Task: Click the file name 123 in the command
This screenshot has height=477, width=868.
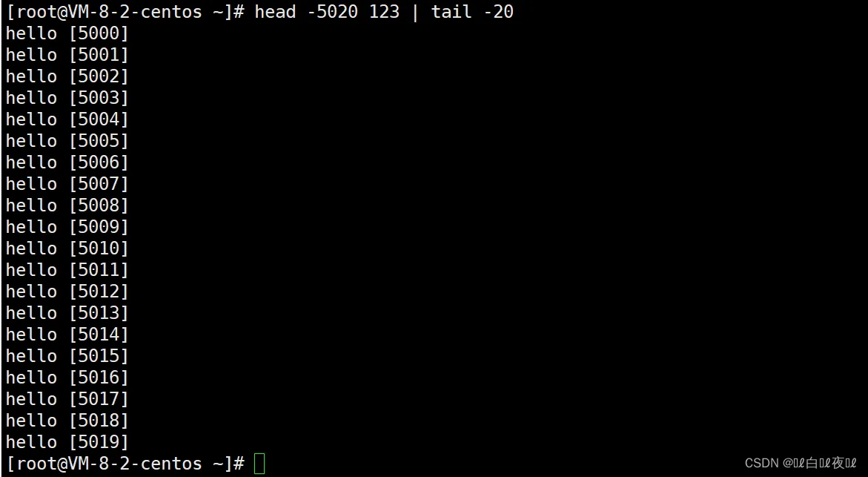Action: click(x=384, y=12)
